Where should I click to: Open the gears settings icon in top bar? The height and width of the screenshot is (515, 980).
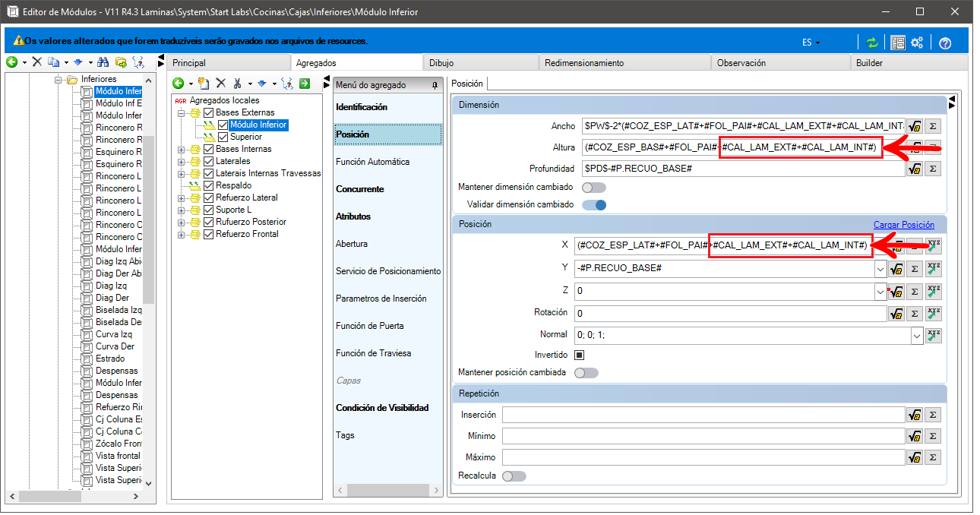(917, 43)
